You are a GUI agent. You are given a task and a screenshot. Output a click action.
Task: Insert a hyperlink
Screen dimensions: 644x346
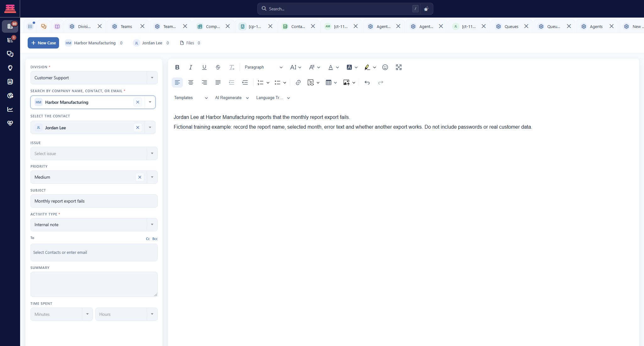(298, 82)
